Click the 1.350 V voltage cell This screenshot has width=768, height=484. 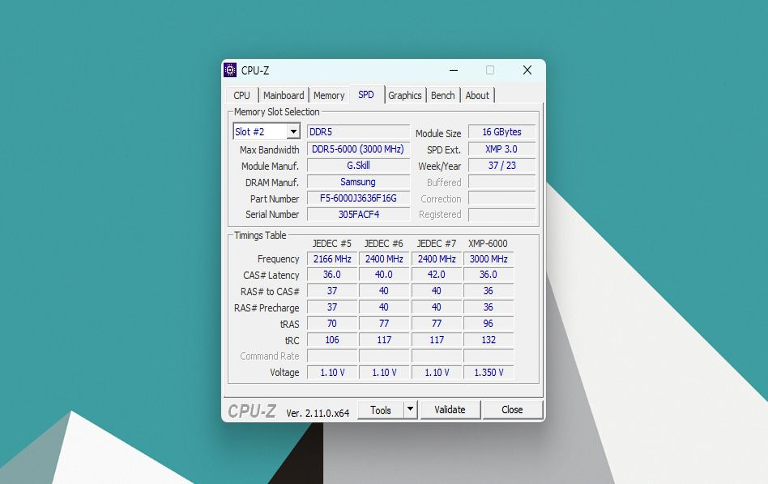click(x=488, y=372)
